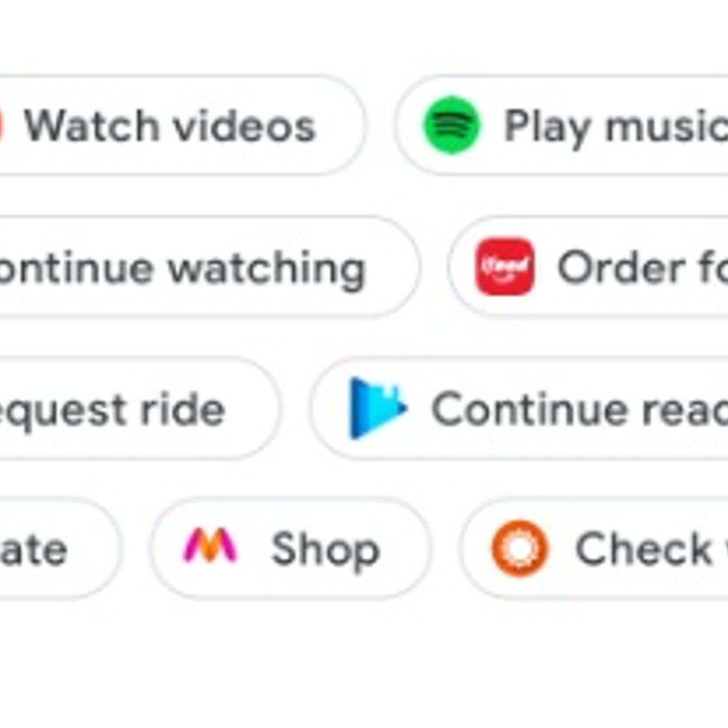The width and height of the screenshot is (728, 728).
Task: Click the pink-orange Myntra M icon
Action: pos(210,545)
